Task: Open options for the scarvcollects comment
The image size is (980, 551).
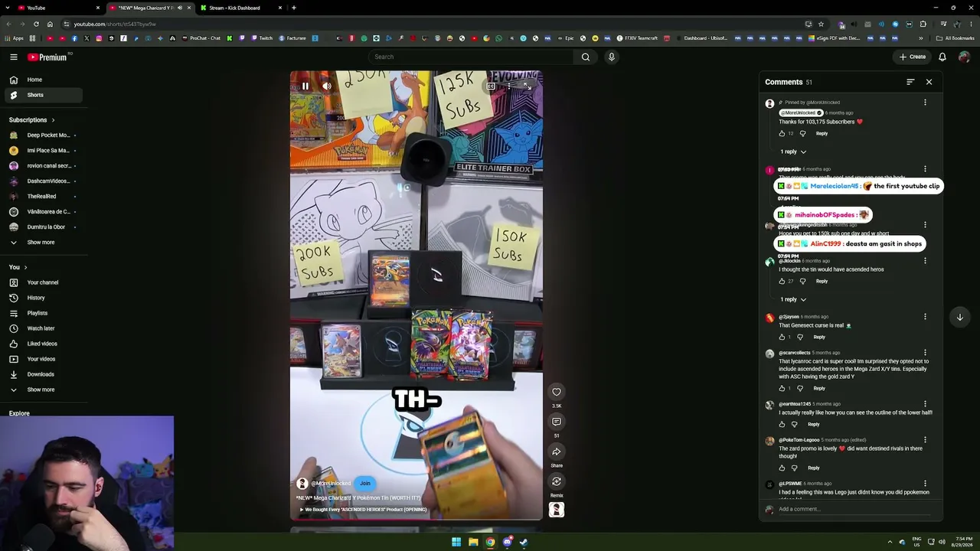Action: (x=925, y=353)
